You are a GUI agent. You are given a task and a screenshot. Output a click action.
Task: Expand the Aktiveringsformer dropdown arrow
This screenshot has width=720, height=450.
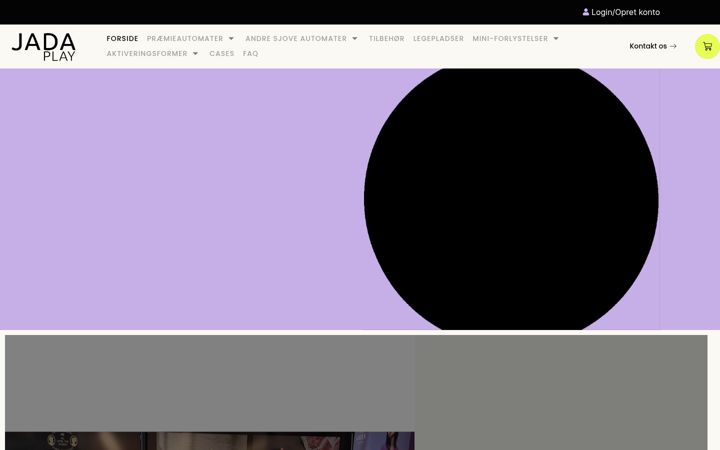coord(195,54)
